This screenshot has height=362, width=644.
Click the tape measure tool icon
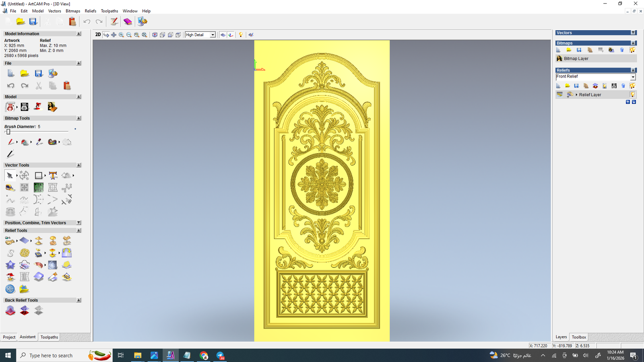click(x=10, y=187)
